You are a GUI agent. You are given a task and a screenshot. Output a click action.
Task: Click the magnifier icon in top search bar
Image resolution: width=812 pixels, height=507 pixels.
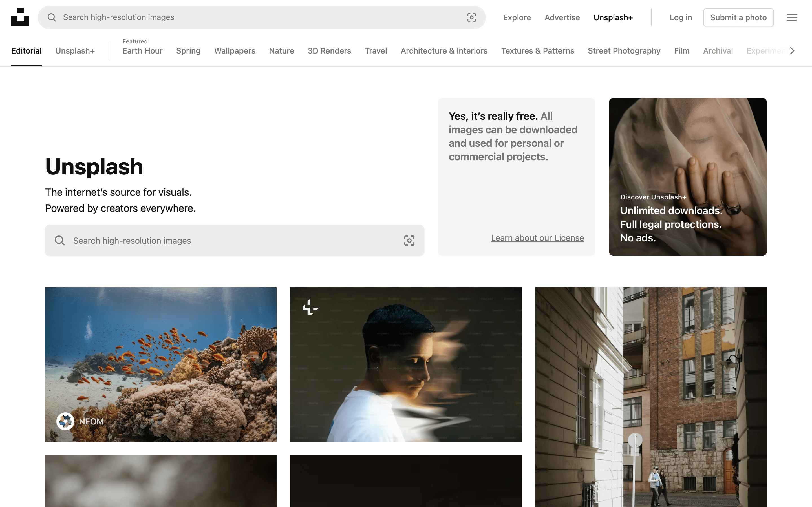coord(52,17)
